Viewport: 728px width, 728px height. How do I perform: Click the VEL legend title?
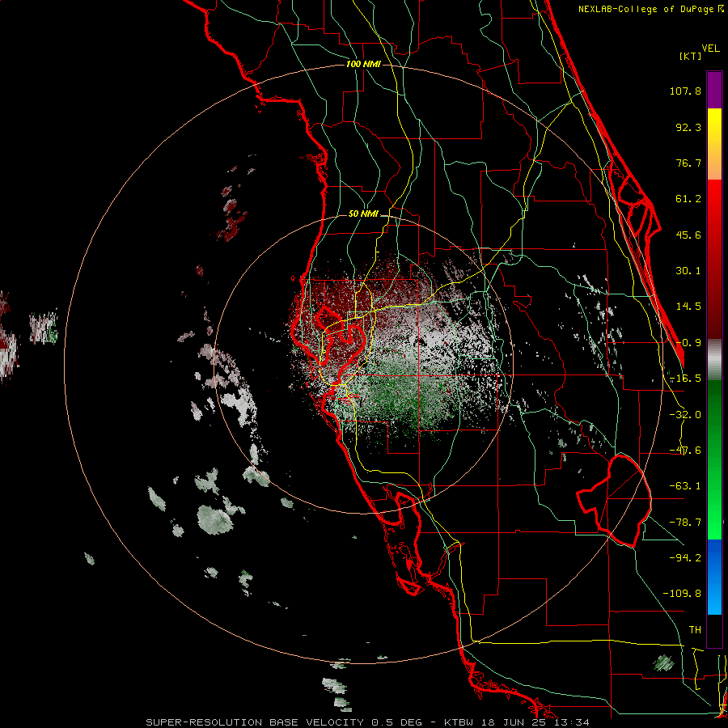(710, 49)
